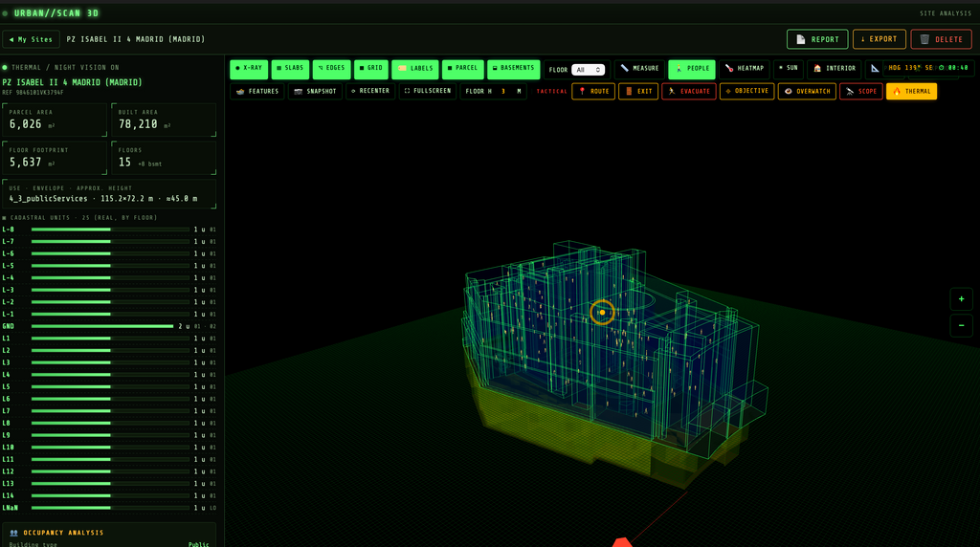Image resolution: width=980 pixels, height=547 pixels.
Task: Select the L14 floor bar
Action: point(110,495)
